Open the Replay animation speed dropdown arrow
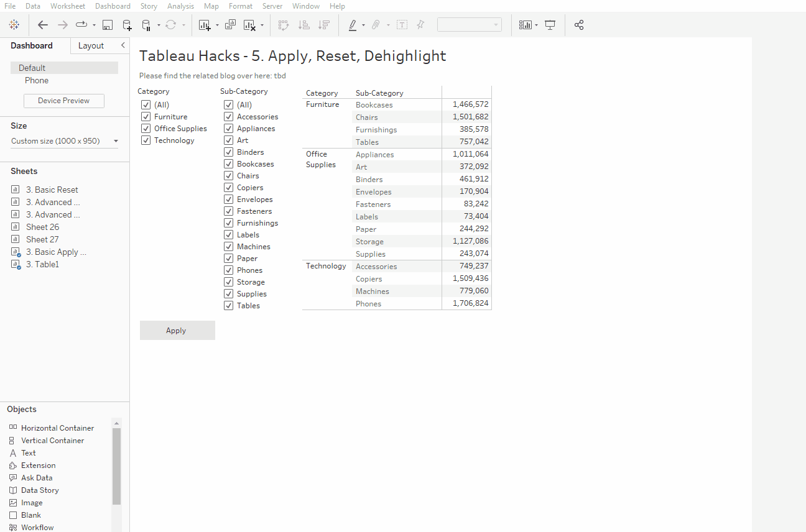Viewport: 806px width, 532px height. [x=94, y=25]
